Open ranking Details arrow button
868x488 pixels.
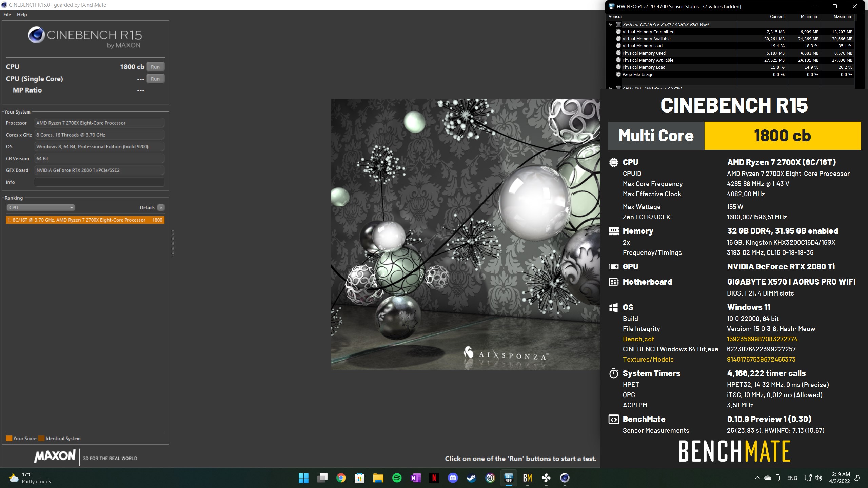[x=161, y=207]
